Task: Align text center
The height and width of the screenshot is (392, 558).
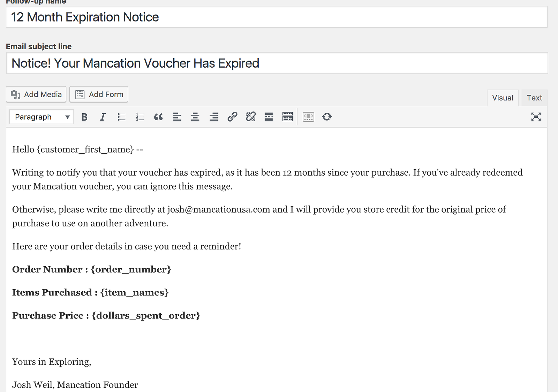Action: (195, 117)
